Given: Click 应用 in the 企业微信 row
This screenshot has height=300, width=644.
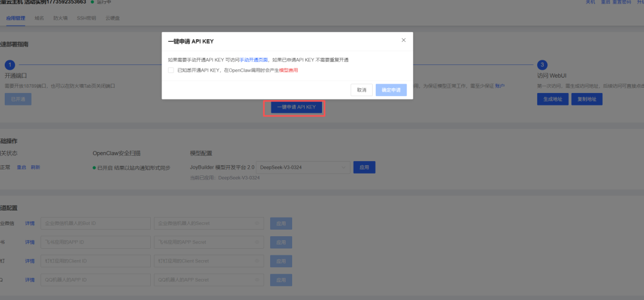Looking at the screenshot, I should click(281, 224).
